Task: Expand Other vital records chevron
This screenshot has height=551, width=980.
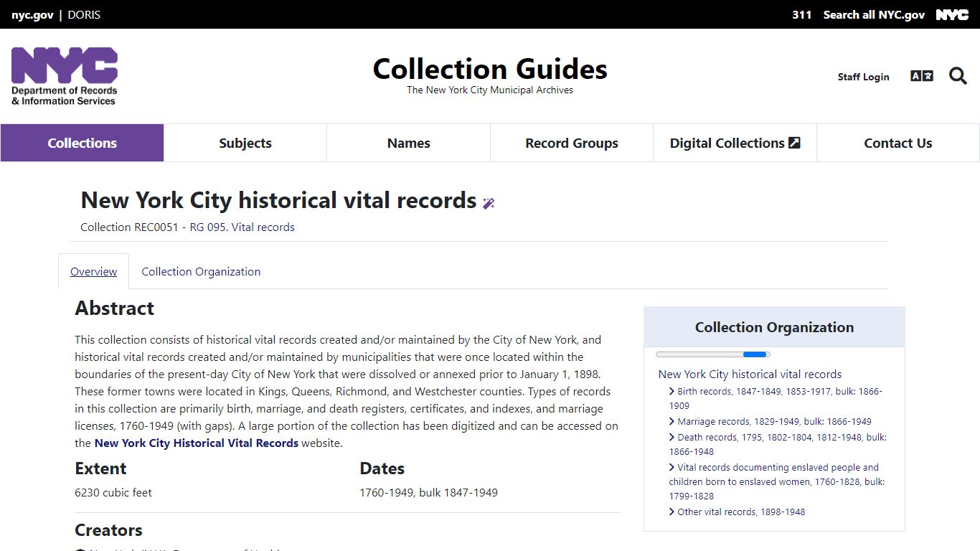Action: coord(672,512)
